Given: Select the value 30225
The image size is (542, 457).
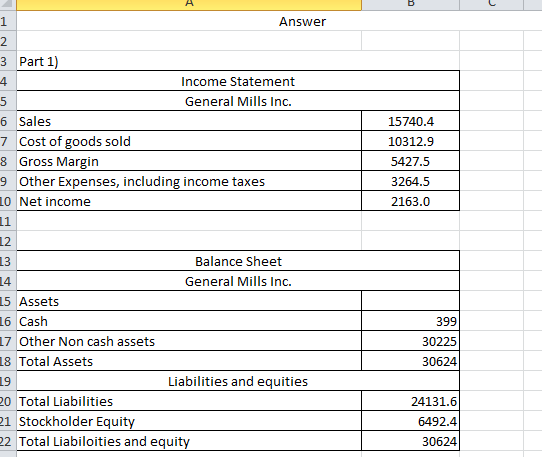Looking at the screenshot, I should 410,341.
